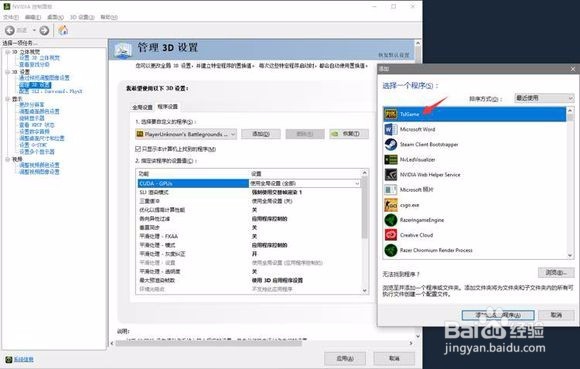The width and height of the screenshot is (580, 369).
Task: Click the 添加 button
Action: [x=261, y=134]
